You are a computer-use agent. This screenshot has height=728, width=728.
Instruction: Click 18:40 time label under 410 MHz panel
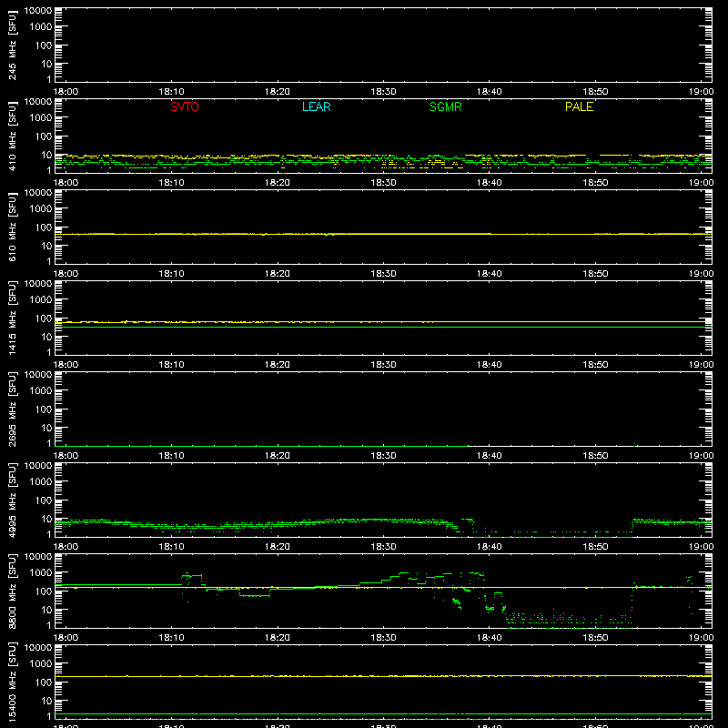point(490,183)
